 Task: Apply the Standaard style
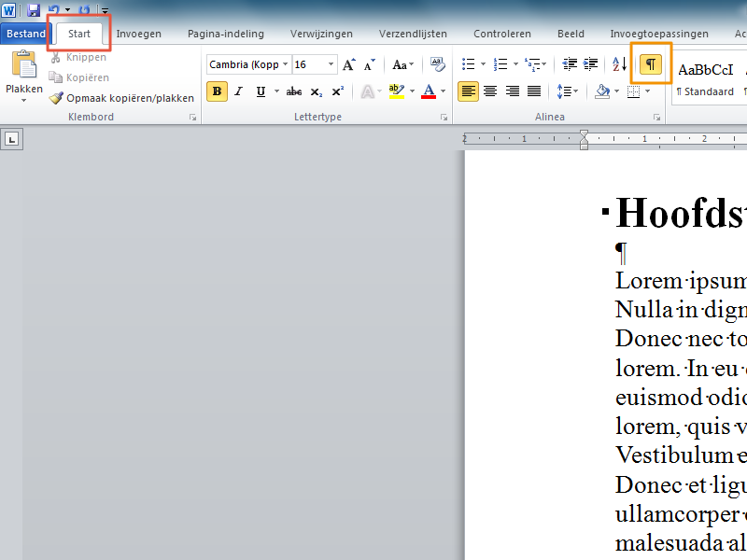[x=706, y=80]
